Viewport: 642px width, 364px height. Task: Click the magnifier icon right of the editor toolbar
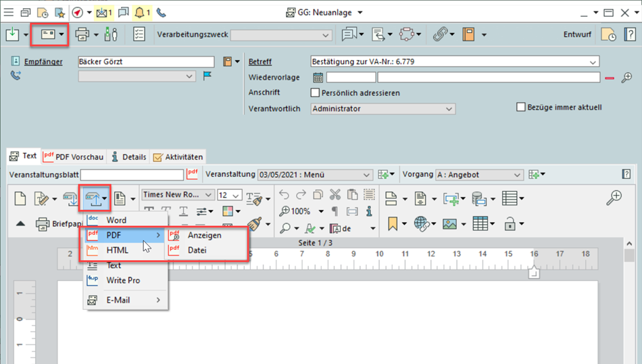614,197
